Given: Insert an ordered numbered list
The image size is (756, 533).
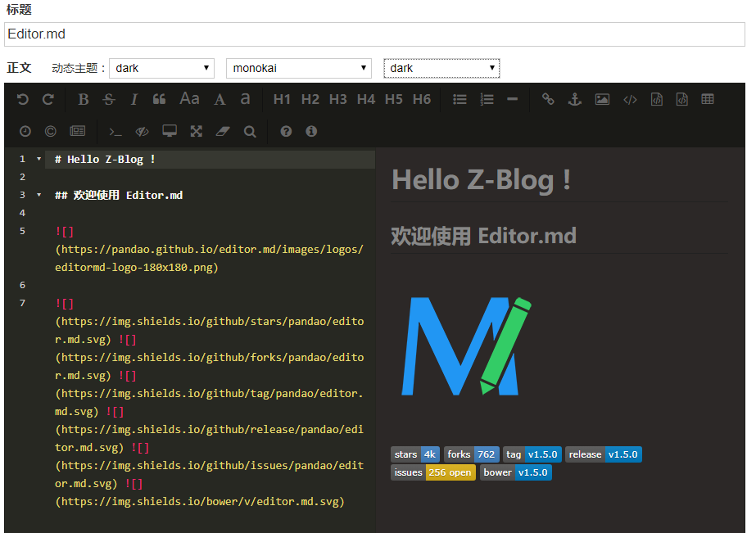Looking at the screenshot, I should pos(487,99).
